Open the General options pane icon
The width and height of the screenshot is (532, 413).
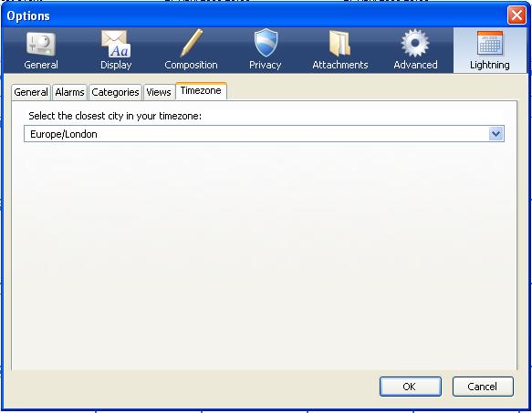(41, 45)
